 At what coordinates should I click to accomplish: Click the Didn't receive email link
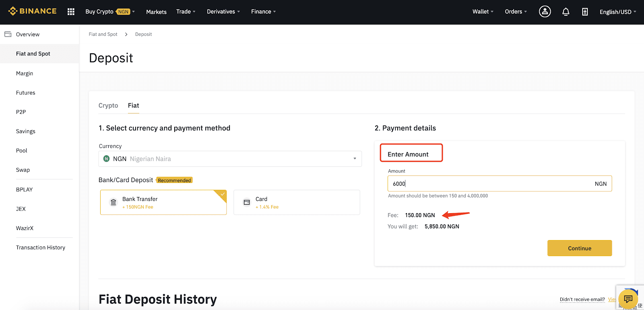click(x=582, y=299)
